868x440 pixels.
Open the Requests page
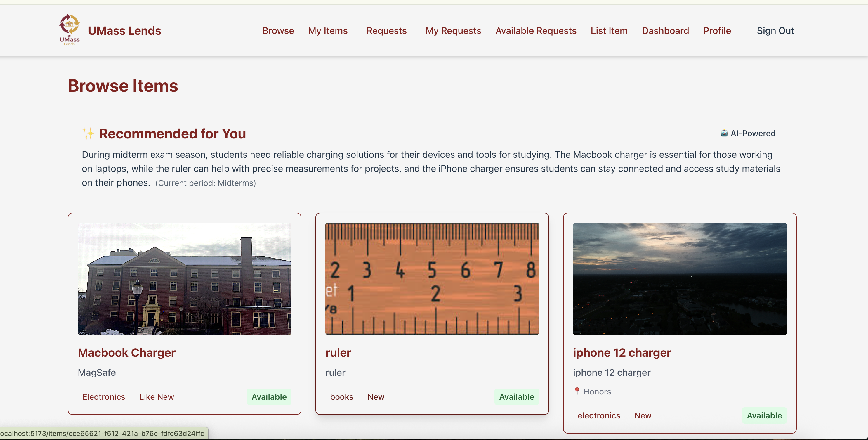pyautogui.click(x=386, y=31)
